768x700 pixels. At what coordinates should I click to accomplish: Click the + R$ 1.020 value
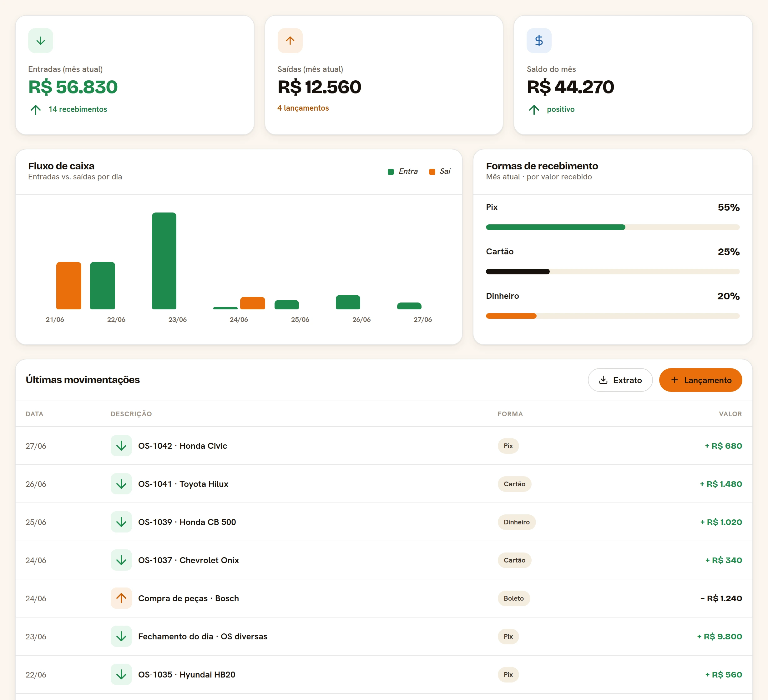(x=721, y=522)
